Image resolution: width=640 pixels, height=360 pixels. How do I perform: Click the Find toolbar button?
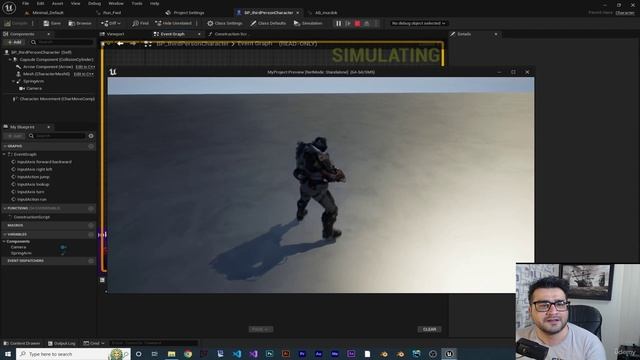click(140, 23)
